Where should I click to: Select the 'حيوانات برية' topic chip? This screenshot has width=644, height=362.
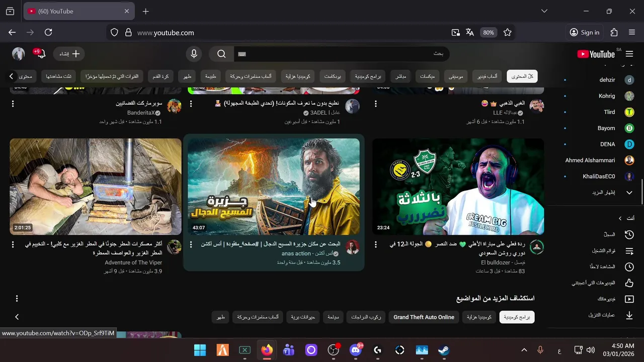click(303, 317)
